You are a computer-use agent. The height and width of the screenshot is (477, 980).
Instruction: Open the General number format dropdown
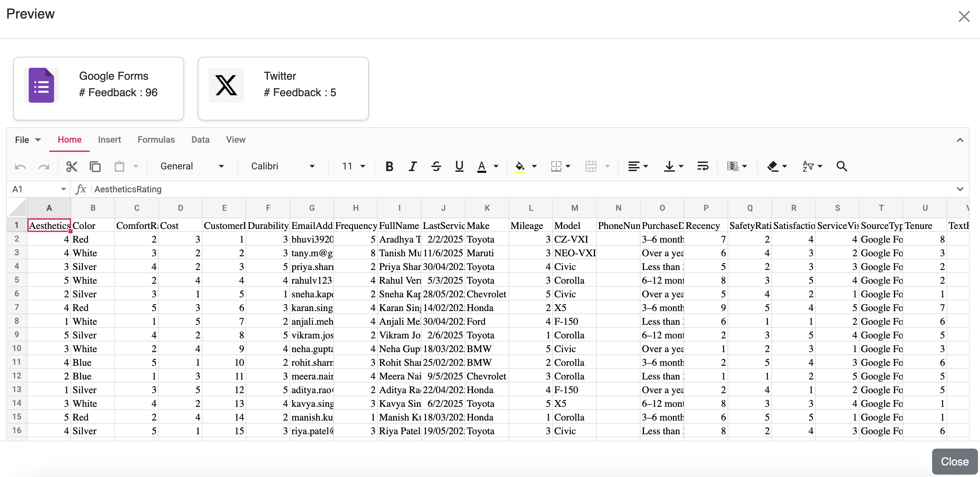click(192, 166)
